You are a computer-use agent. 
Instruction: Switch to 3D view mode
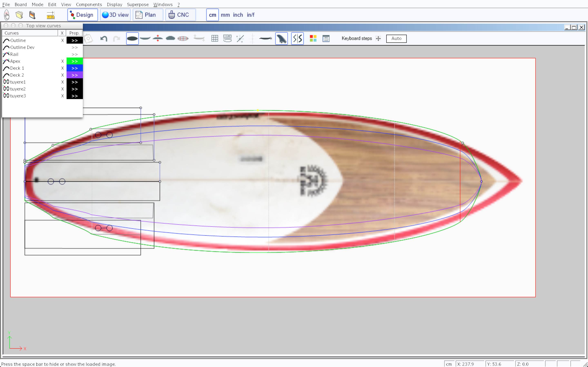point(115,15)
